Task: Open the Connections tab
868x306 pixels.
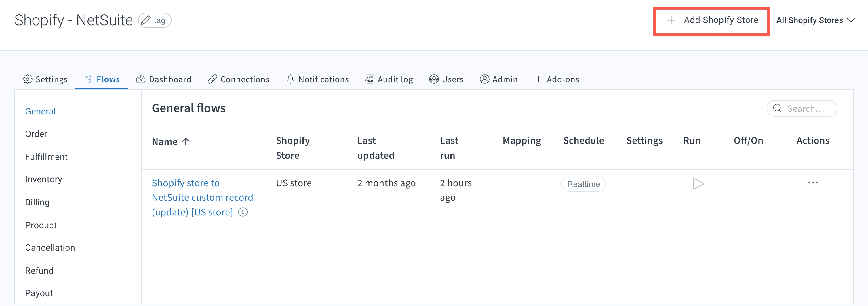Action: click(239, 79)
